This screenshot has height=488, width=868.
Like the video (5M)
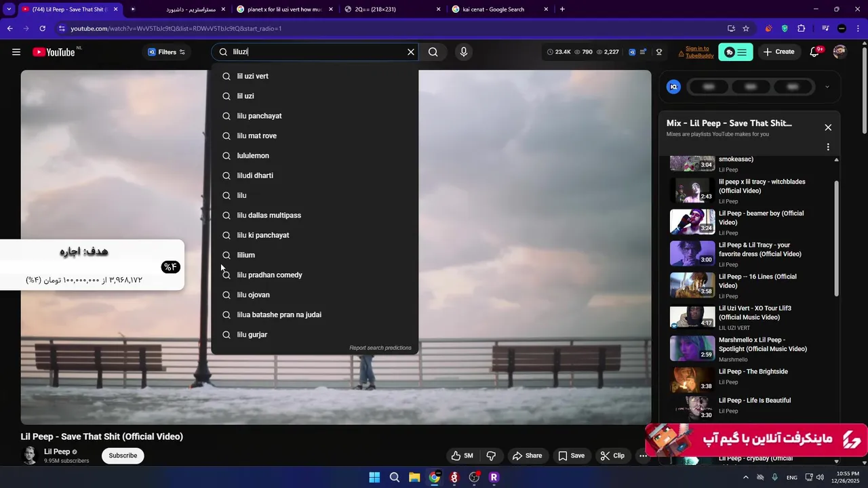[x=462, y=455]
